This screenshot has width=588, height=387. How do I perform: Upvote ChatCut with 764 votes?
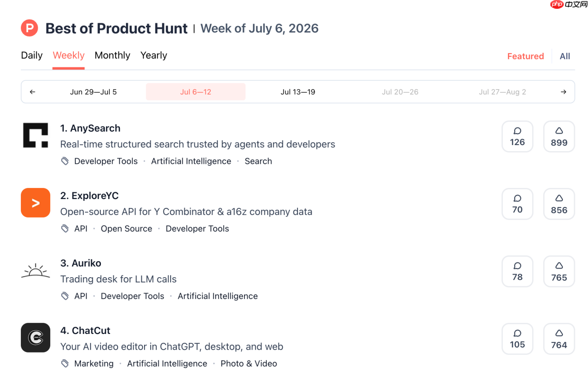pos(559,339)
